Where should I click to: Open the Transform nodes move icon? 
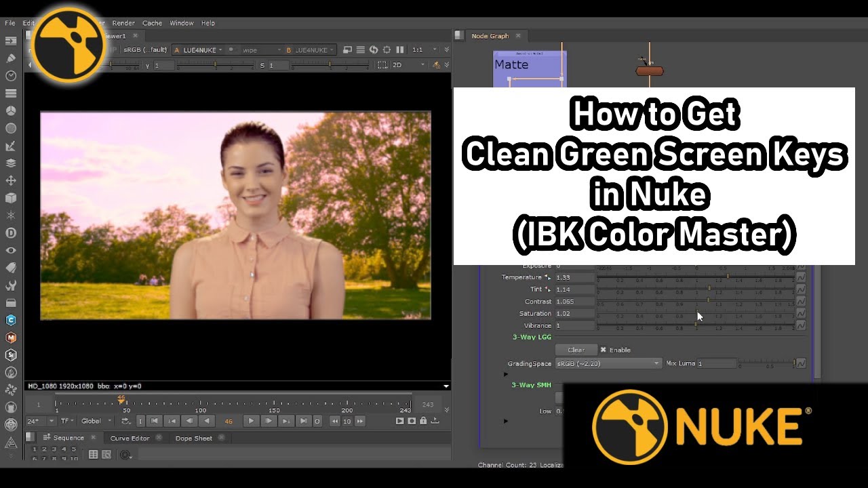point(11,181)
